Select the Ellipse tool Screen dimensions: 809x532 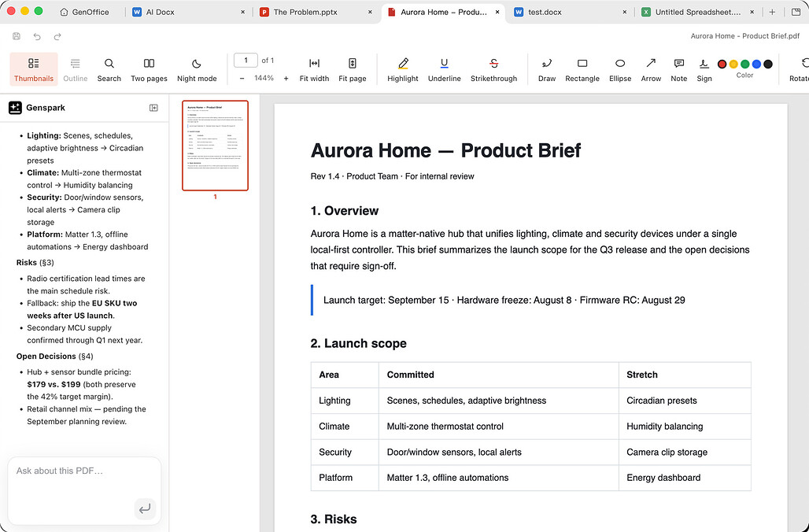[x=620, y=69]
